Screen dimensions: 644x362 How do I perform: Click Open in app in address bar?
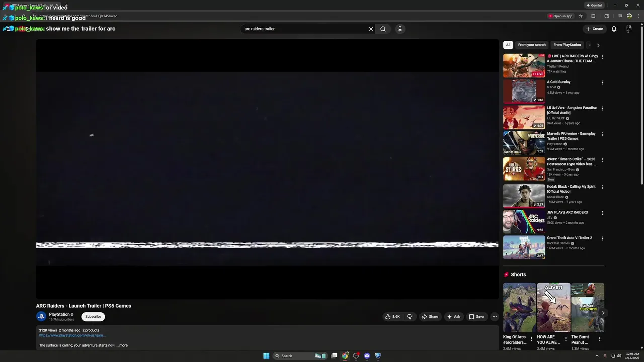[x=560, y=16]
